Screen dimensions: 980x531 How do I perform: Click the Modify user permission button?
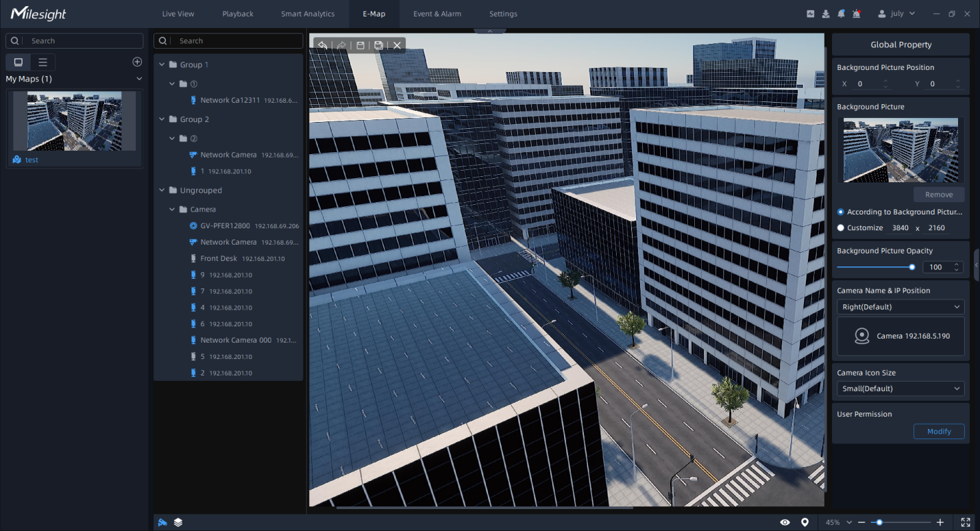coord(938,432)
